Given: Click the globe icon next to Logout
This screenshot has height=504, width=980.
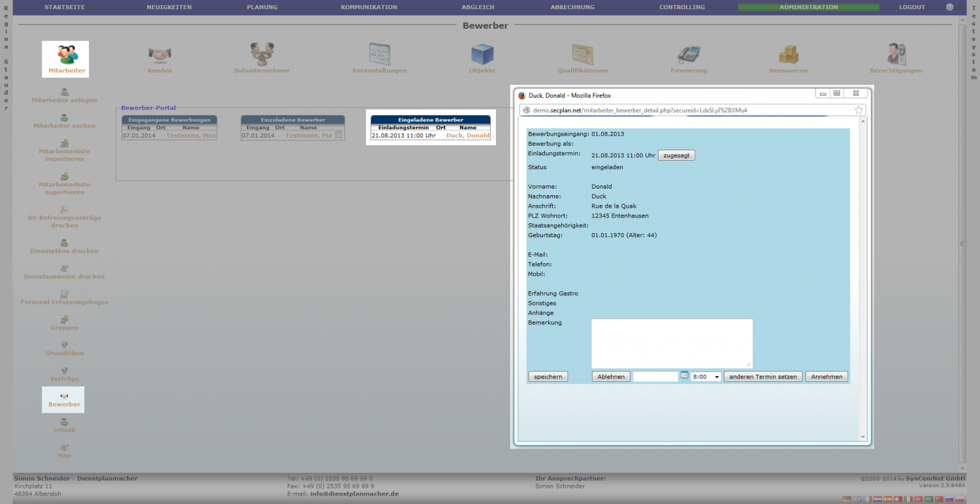Looking at the screenshot, I should tap(949, 7).
